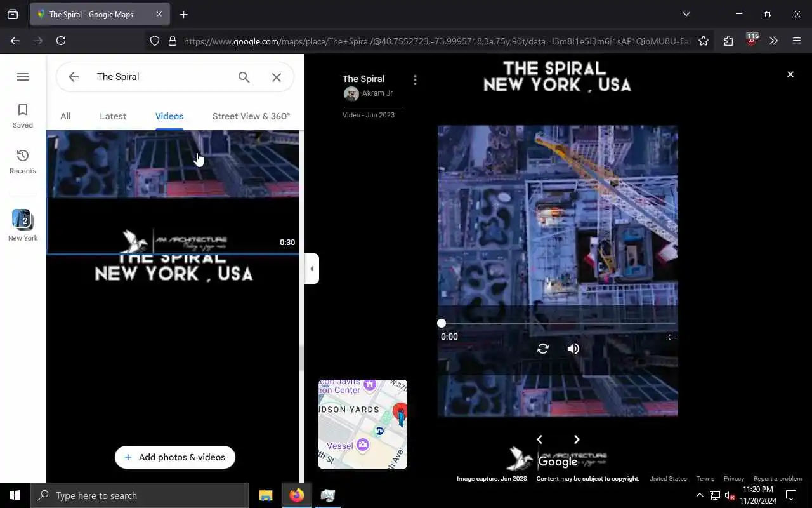Click the video progress slider handle
812x508 pixels.
coord(442,323)
